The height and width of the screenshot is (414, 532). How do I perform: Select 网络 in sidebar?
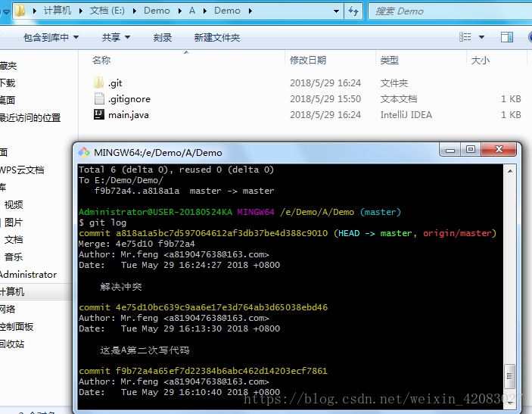coord(8,309)
